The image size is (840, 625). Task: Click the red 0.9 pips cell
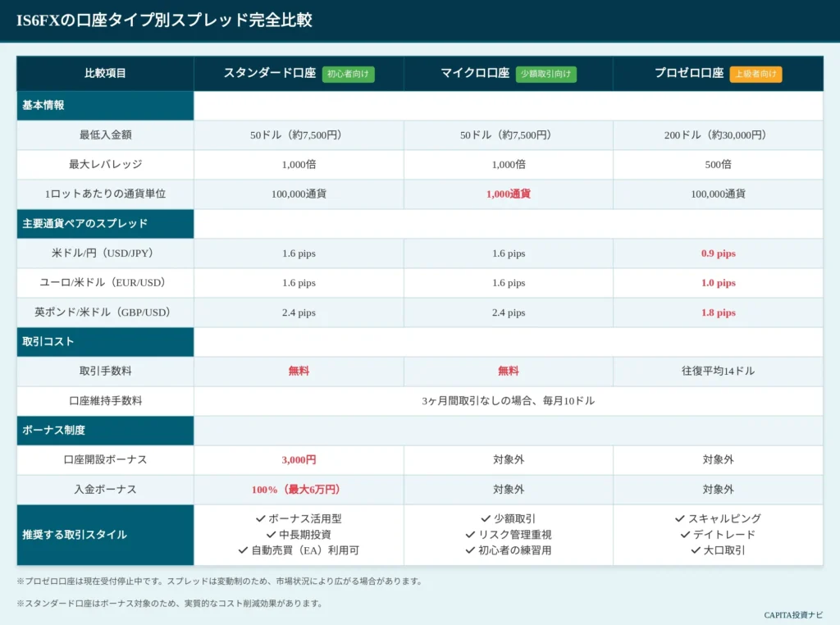[x=719, y=253]
